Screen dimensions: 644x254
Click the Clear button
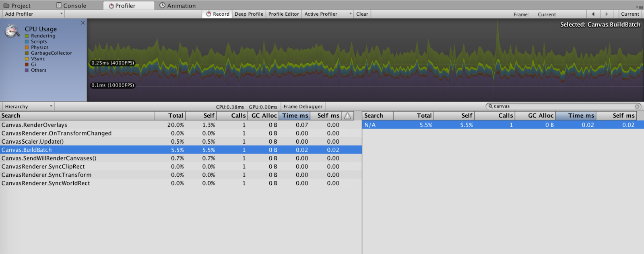(362, 14)
